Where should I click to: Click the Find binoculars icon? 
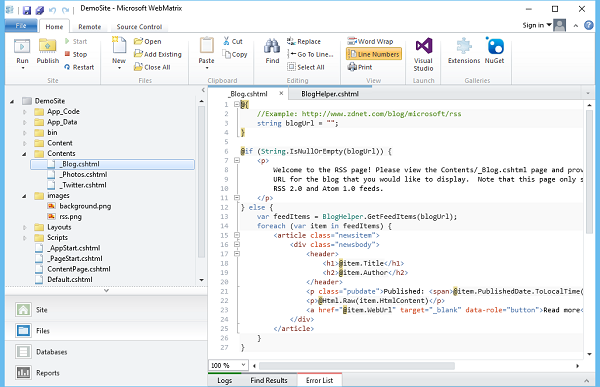pos(272,46)
